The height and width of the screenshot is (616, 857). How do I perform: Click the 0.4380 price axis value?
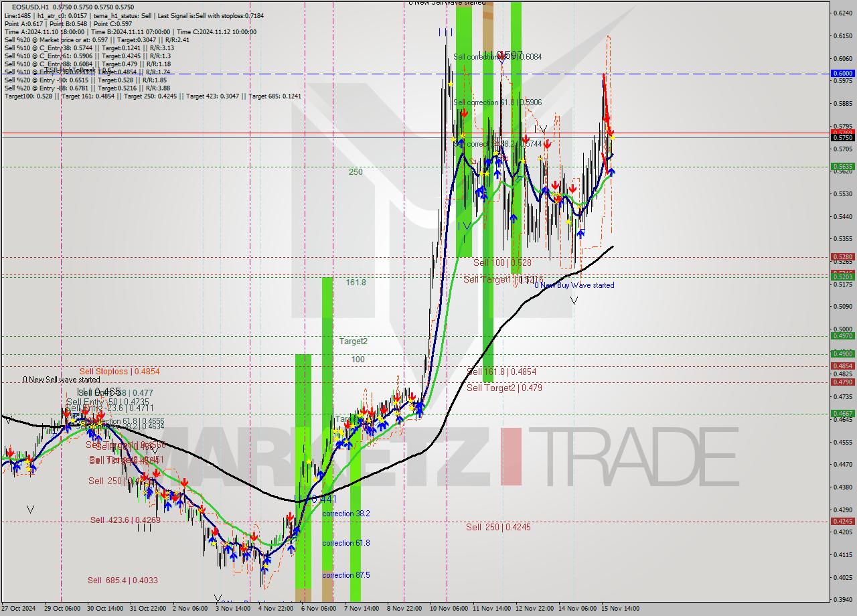tap(843, 487)
